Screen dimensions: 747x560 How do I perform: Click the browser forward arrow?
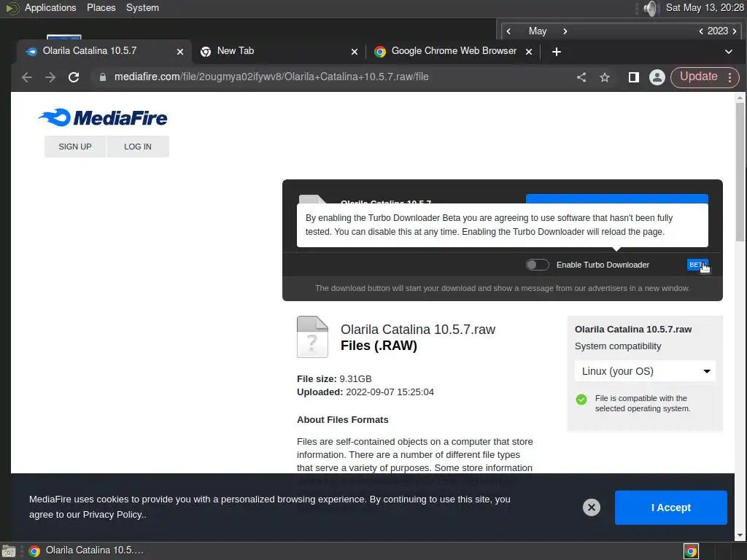click(50, 77)
